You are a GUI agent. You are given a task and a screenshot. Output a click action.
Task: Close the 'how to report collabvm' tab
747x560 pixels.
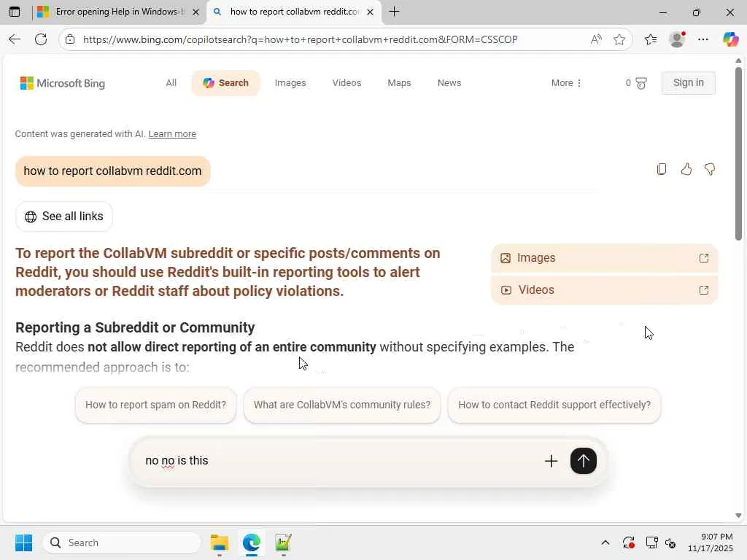click(370, 12)
